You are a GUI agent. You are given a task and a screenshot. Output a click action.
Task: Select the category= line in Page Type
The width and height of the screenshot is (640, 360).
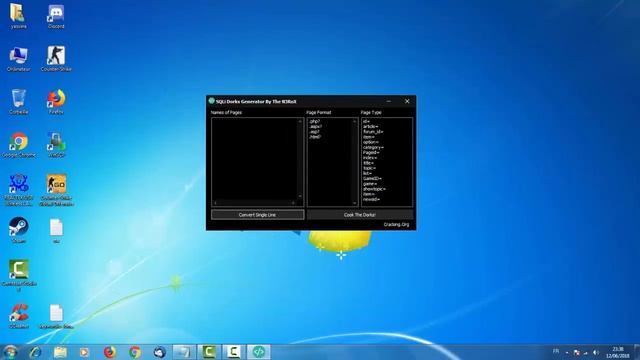point(373,147)
